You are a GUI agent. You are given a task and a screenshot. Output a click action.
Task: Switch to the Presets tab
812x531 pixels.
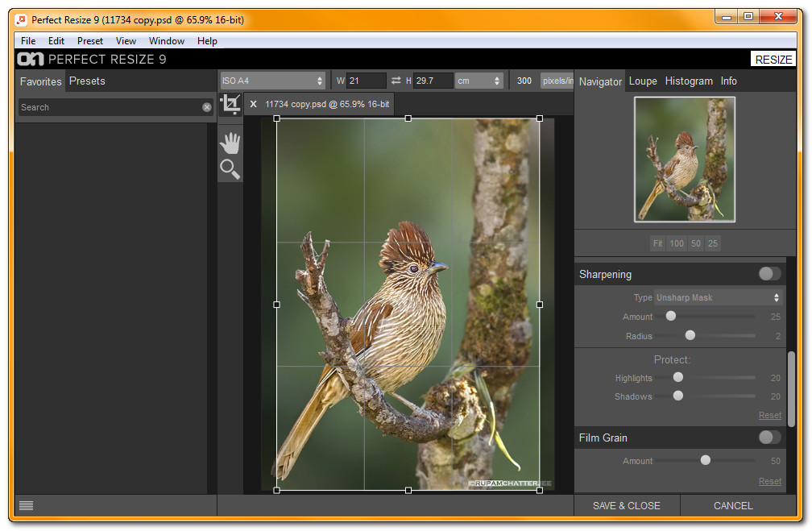[87, 81]
